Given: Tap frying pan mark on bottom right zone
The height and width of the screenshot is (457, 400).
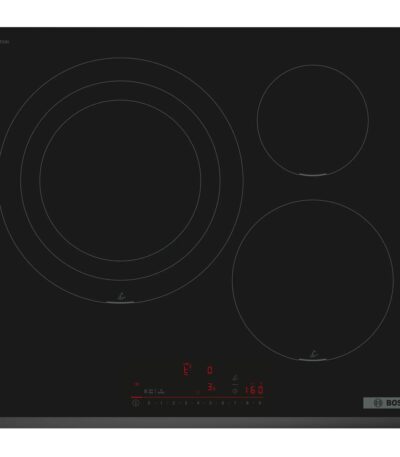Looking at the screenshot, I should click(x=313, y=354).
